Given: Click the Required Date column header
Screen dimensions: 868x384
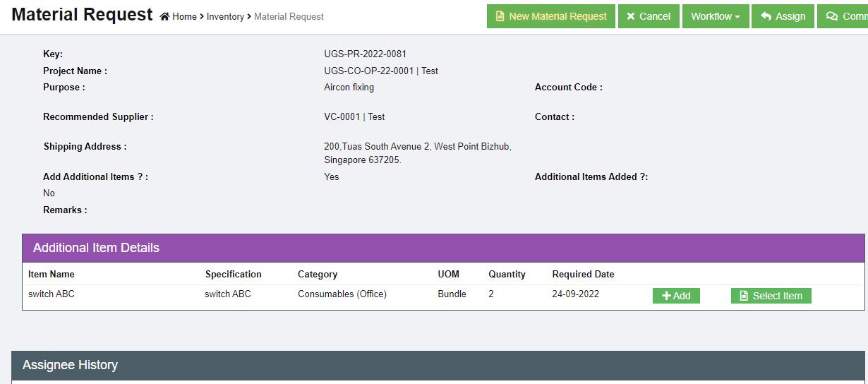Looking at the screenshot, I should 583,274.
